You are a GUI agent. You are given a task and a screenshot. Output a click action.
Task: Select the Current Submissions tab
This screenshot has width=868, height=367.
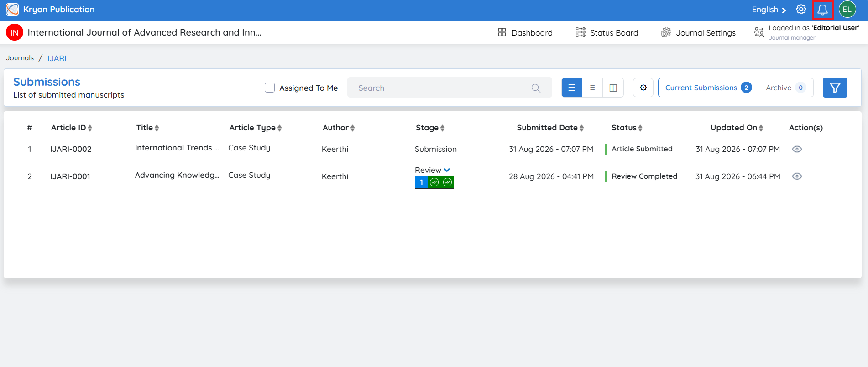pos(708,88)
